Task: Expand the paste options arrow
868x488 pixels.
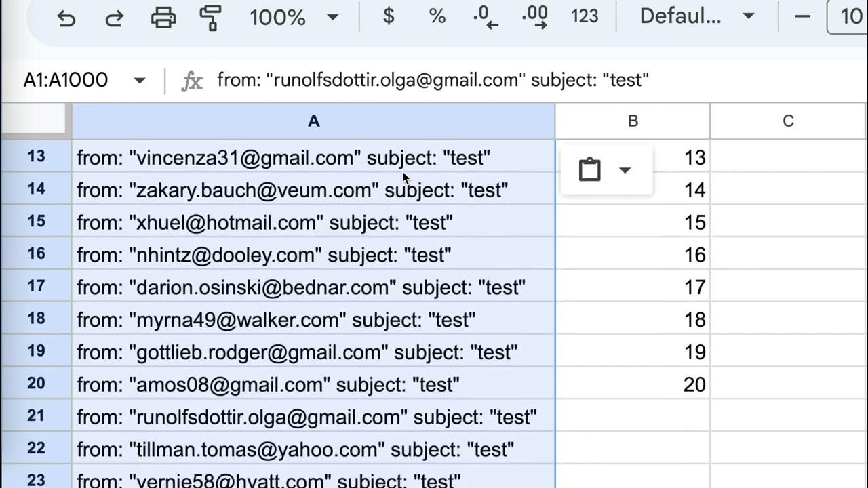Action: [x=625, y=170]
